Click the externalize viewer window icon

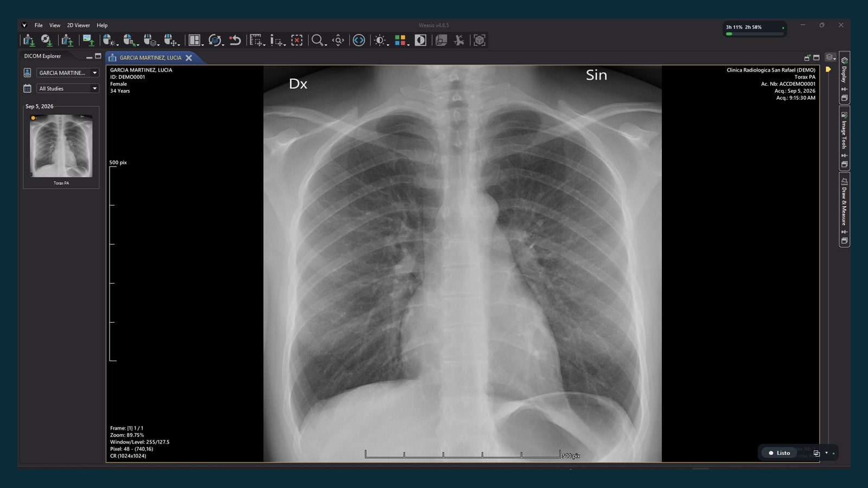[x=807, y=57]
